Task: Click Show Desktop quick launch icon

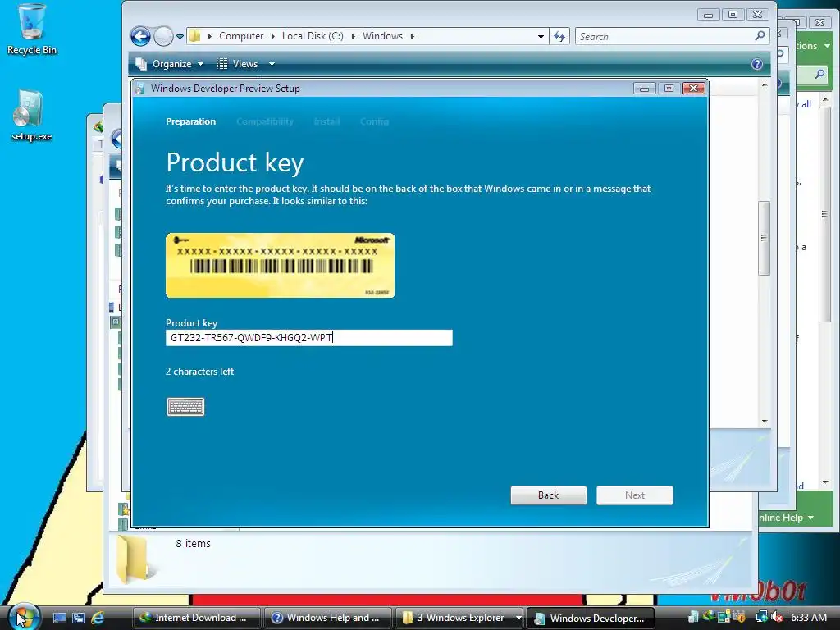Action: click(59, 618)
